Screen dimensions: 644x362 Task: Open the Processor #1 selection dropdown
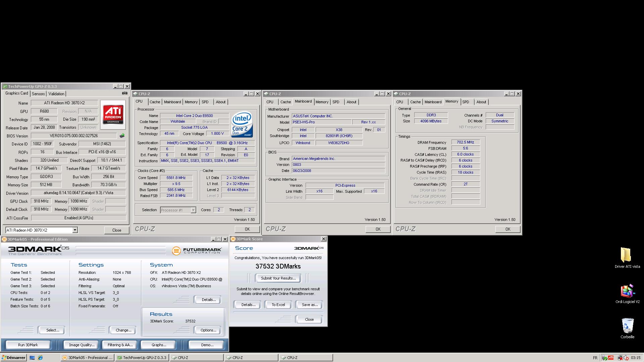193,210
